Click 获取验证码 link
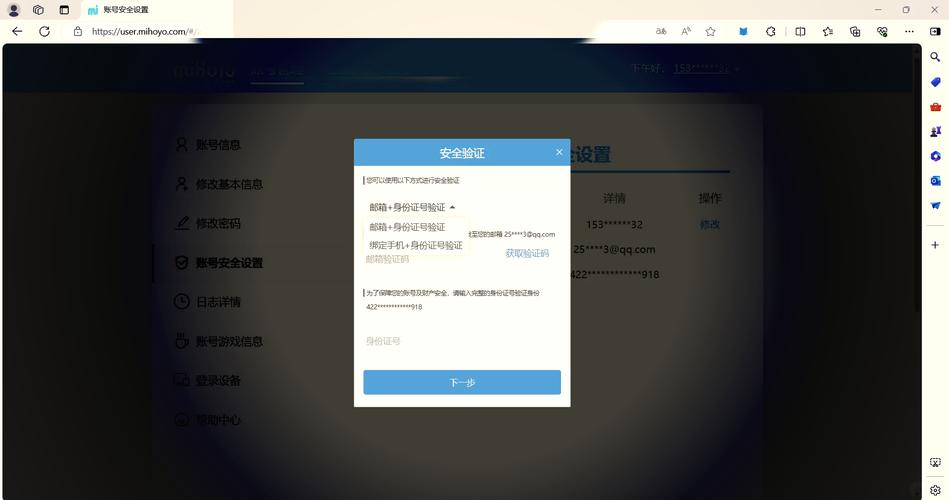 [x=527, y=253]
